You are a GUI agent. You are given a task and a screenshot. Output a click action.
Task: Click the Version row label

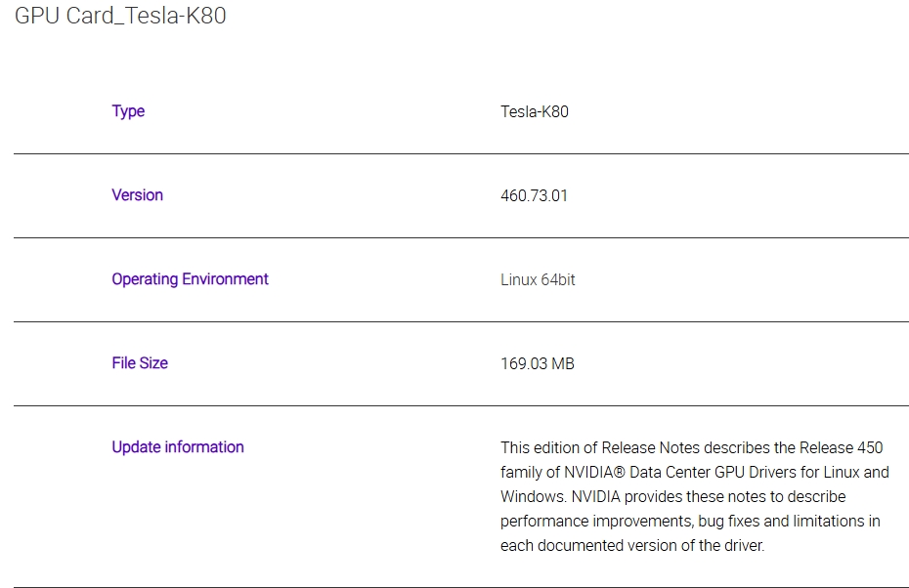click(x=137, y=195)
